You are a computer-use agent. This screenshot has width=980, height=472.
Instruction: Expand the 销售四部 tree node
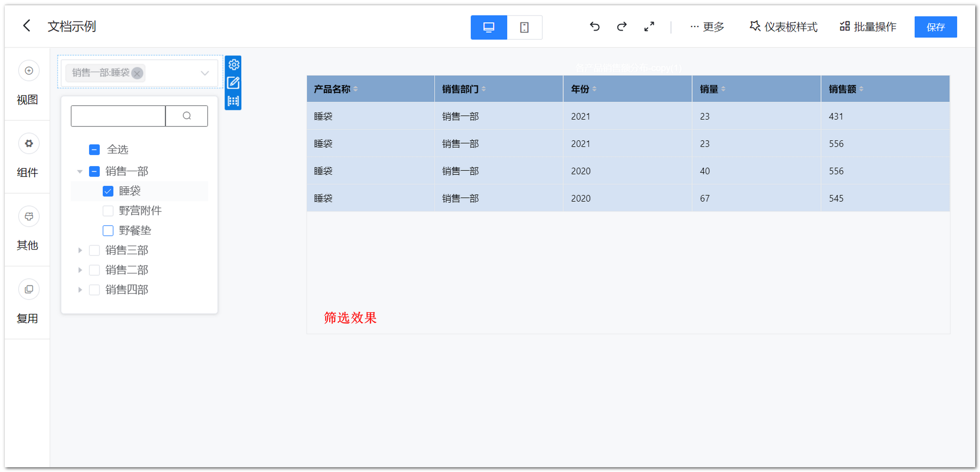(80, 290)
